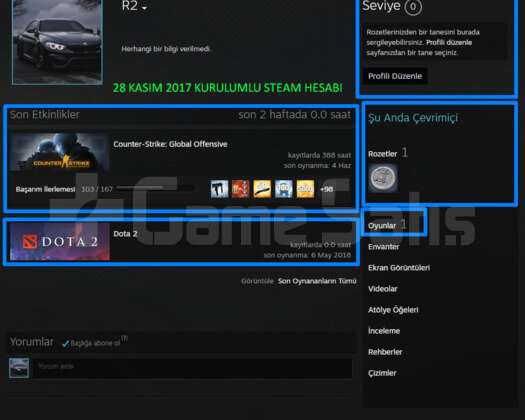Click the 50 rifle achievement icon
The image size is (525, 420).
click(262, 189)
